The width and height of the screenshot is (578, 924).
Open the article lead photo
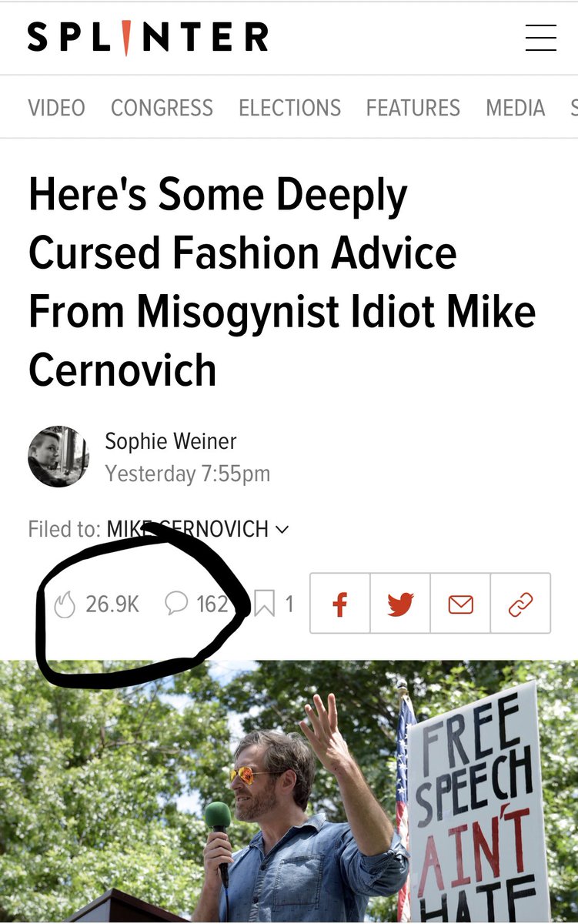pos(289,792)
